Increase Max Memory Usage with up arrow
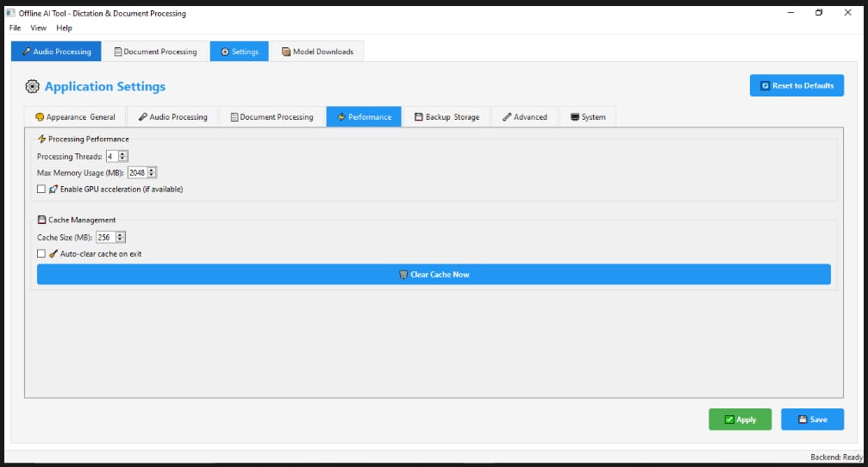Viewport: 868px width, 467px height. (x=152, y=171)
